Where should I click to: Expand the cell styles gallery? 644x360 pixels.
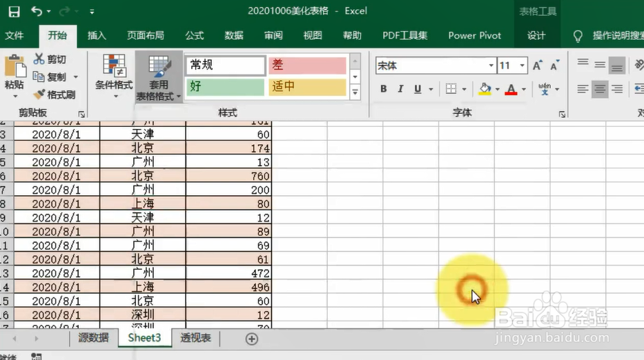[355, 92]
